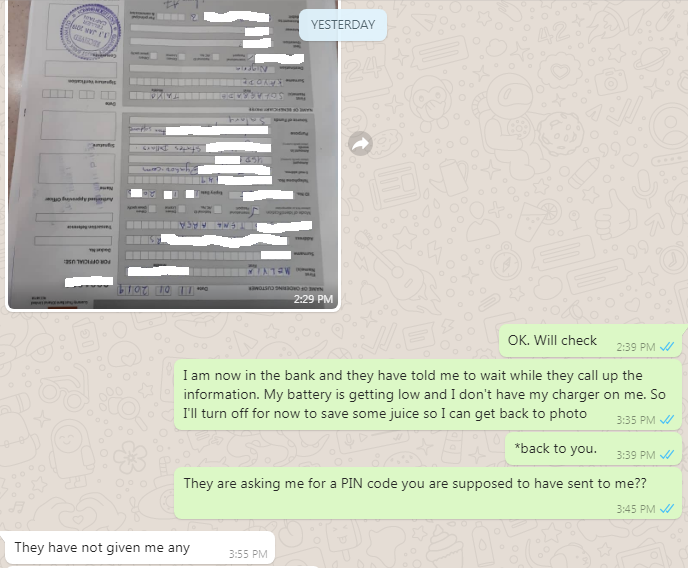This screenshot has width=688, height=568.
Task: Click the purple stamp in the photo
Action: pos(91,31)
